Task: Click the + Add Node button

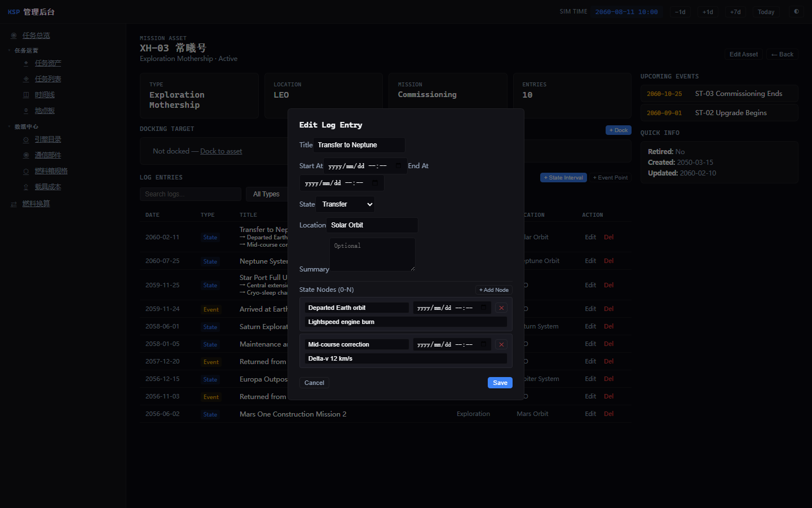Action: tap(494, 290)
